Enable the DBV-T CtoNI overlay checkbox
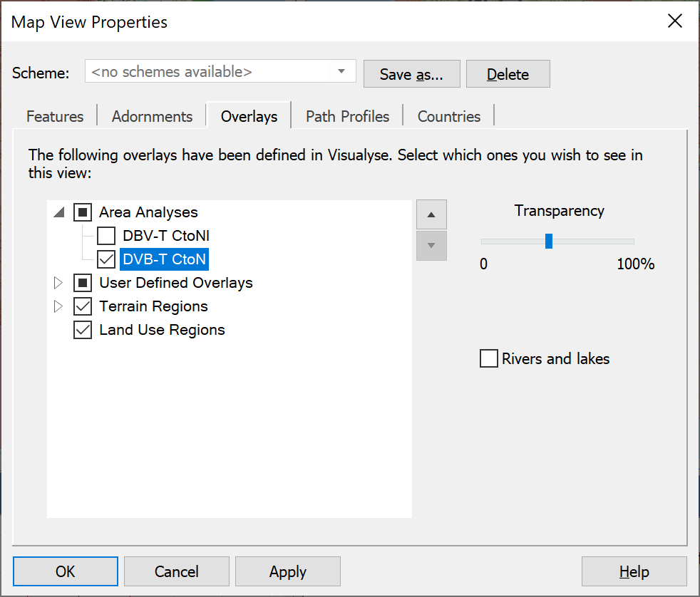The width and height of the screenshot is (700, 597). [x=106, y=236]
